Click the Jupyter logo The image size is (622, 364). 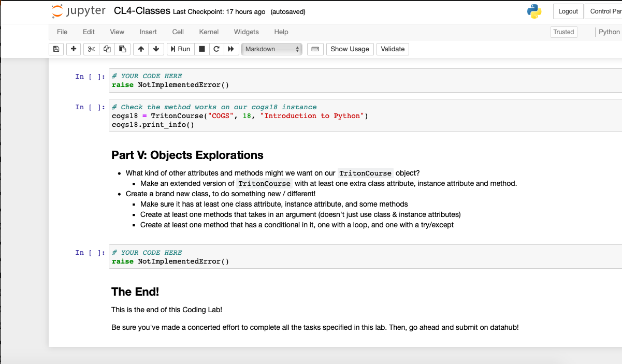[x=78, y=11]
